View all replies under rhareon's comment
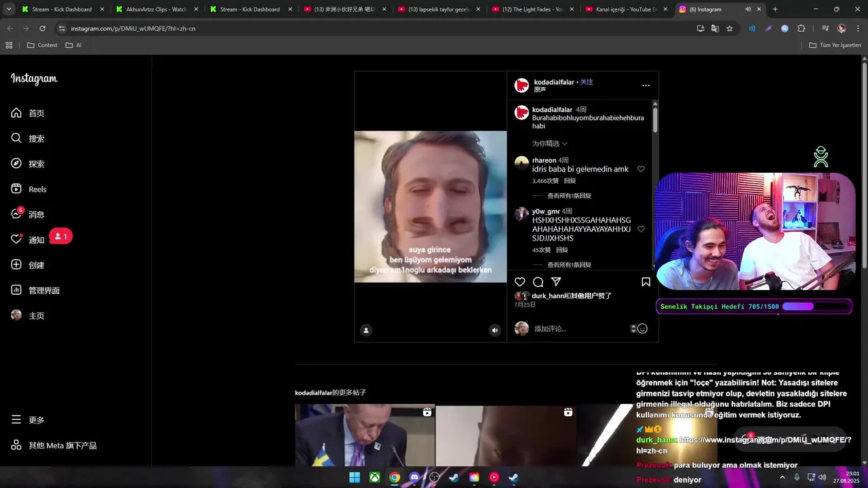Image resolution: width=868 pixels, height=488 pixels. [x=569, y=196]
